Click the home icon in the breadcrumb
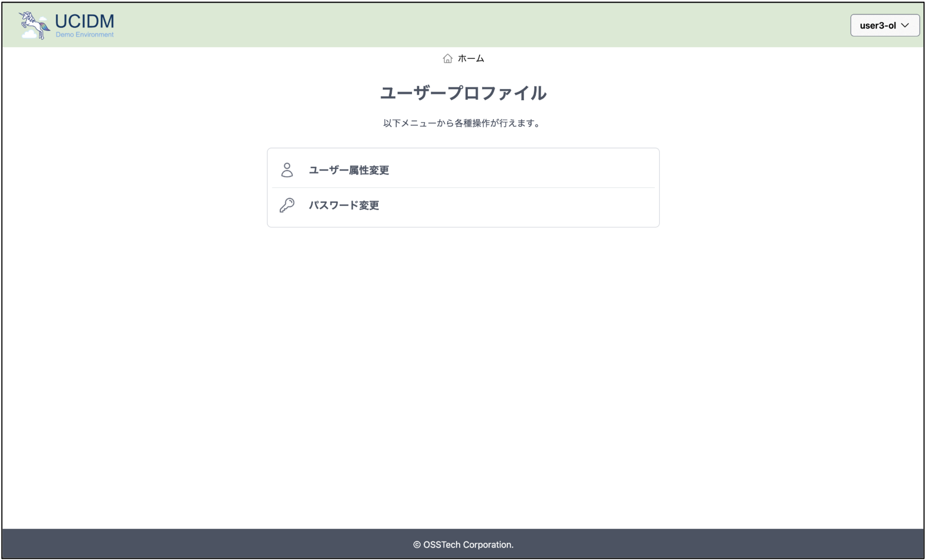Image resolution: width=926 pixels, height=560 pixels. click(447, 58)
